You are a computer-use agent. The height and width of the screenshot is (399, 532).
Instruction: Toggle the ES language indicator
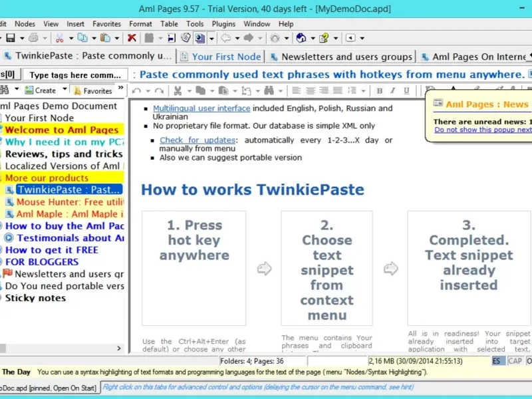pos(497,361)
